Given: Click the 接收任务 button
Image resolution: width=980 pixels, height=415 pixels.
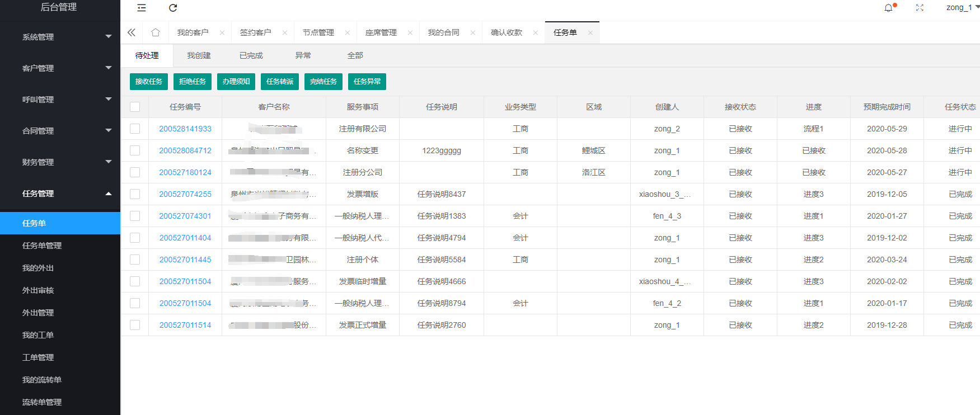Looking at the screenshot, I should point(149,82).
